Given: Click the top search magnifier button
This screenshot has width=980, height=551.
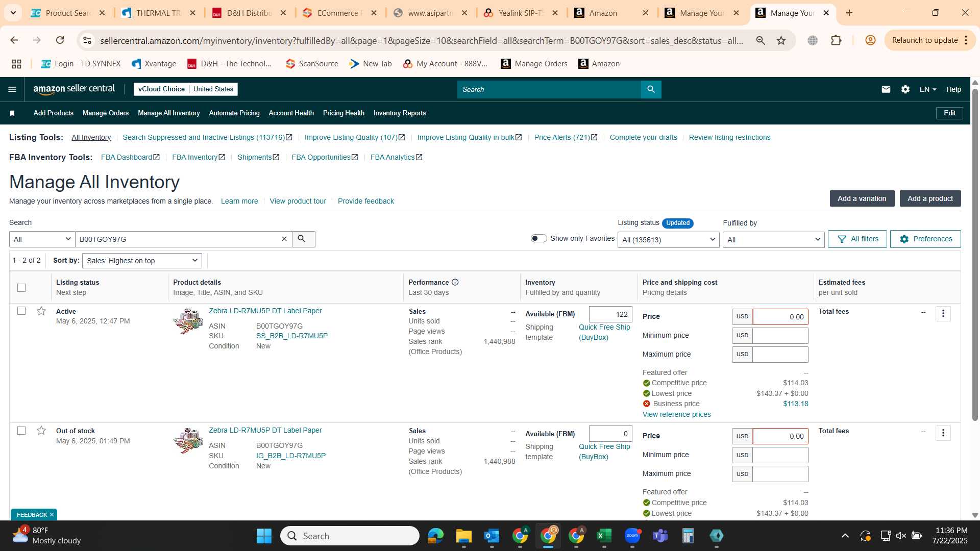Looking at the screenshot, I should (651, 89).
